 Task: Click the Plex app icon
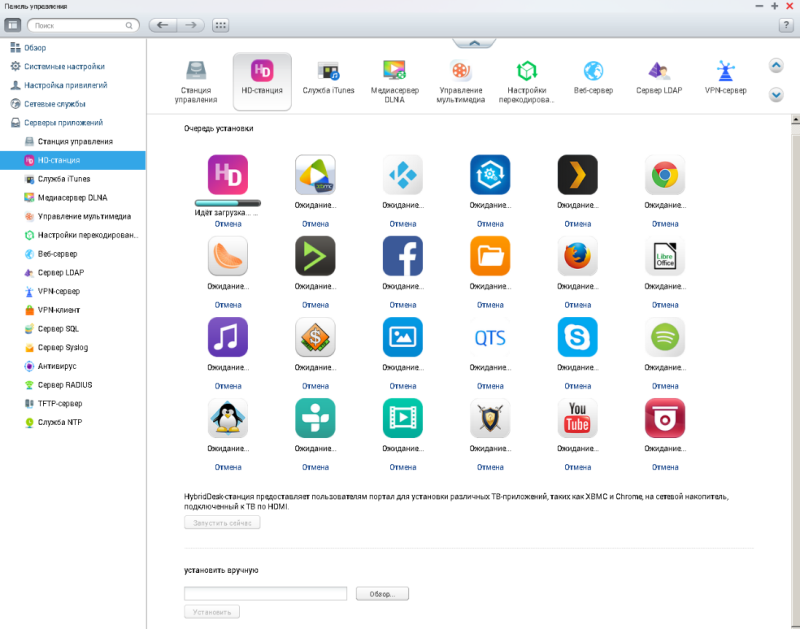[578, 175]
